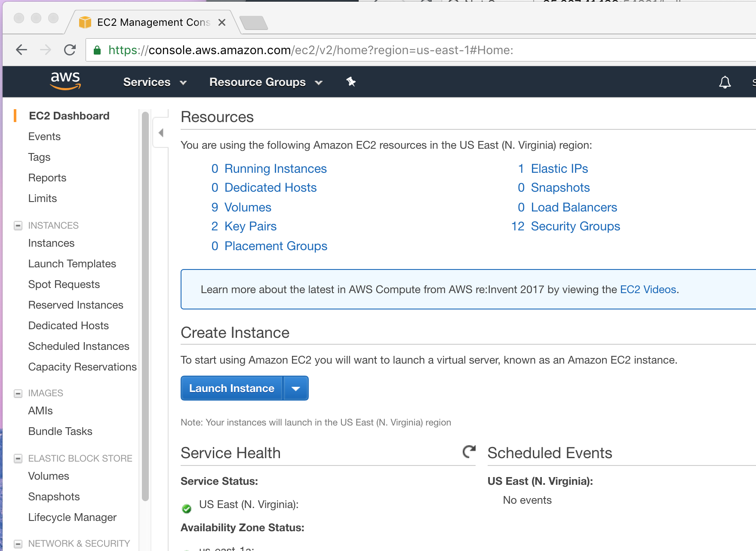Collapse the sidebar using the left arrow

pos(161,133)
